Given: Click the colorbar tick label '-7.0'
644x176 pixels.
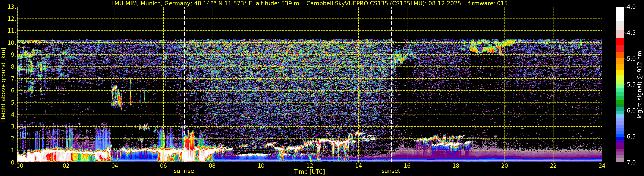Looking at the screenshot, I should coord(630,163).
